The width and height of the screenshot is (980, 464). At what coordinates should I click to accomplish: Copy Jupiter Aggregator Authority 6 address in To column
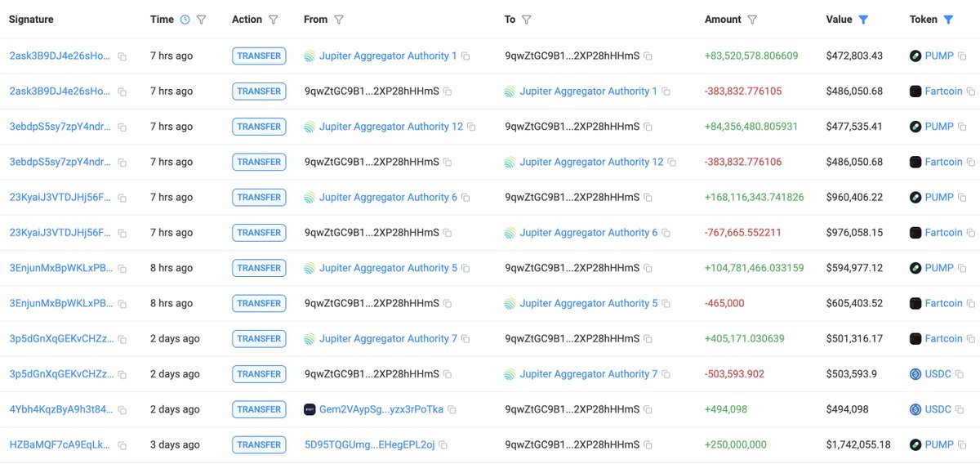[666, 233]
